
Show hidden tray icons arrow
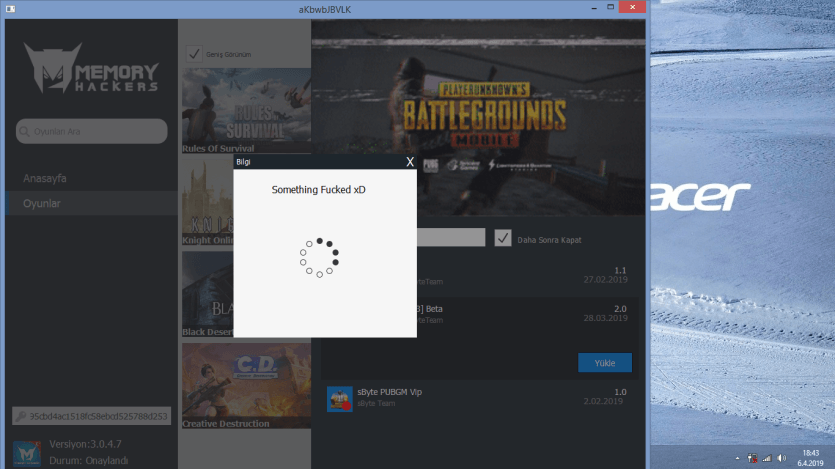[738, 458]
